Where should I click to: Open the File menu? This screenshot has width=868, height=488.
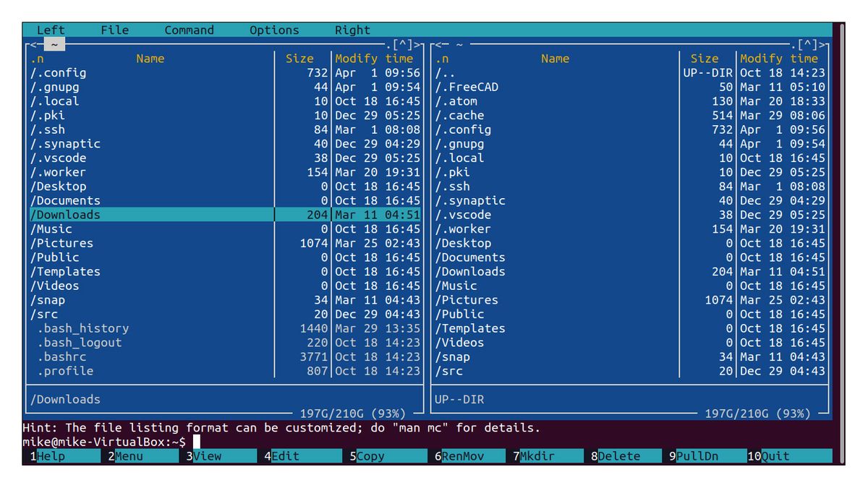(x=114, y=30)
